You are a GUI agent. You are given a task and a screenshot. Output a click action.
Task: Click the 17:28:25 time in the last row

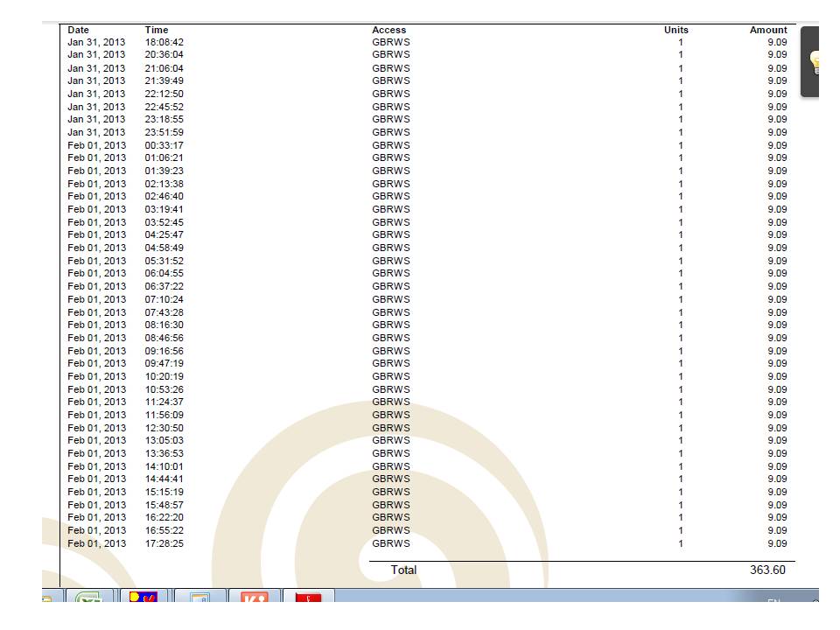164,543
